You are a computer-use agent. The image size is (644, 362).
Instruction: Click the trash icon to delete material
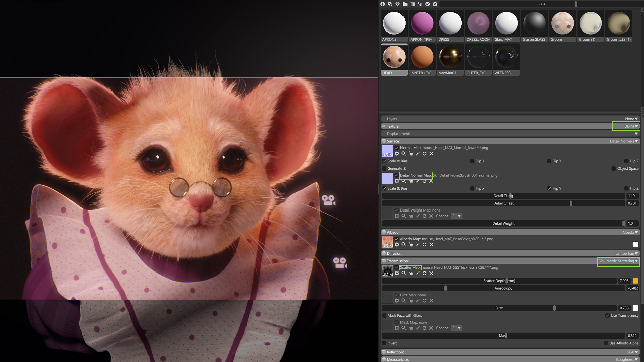(x=413, y=4)
